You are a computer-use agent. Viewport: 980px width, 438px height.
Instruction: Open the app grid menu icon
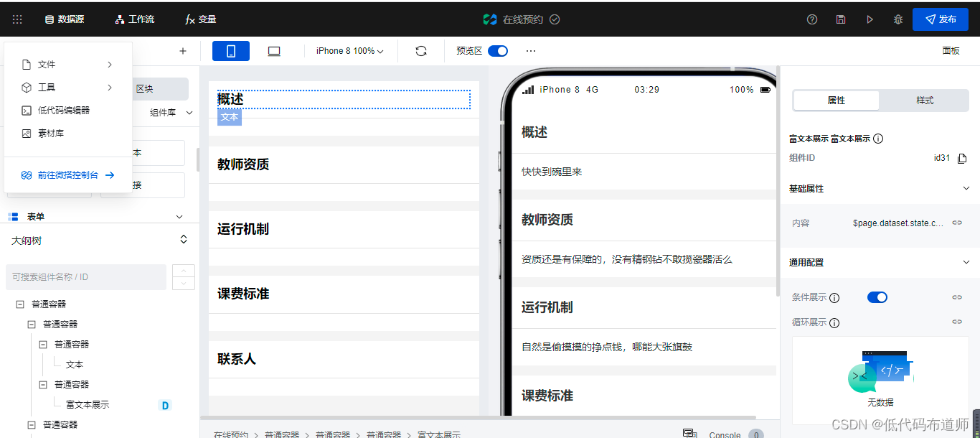point(17,19)
